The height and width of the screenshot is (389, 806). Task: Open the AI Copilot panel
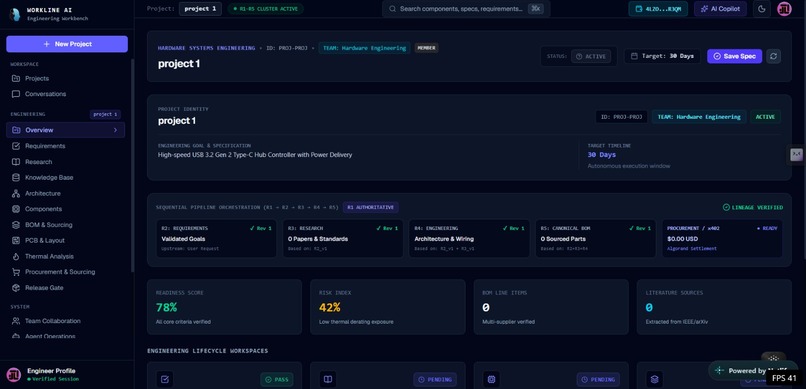tap(720, 9)
